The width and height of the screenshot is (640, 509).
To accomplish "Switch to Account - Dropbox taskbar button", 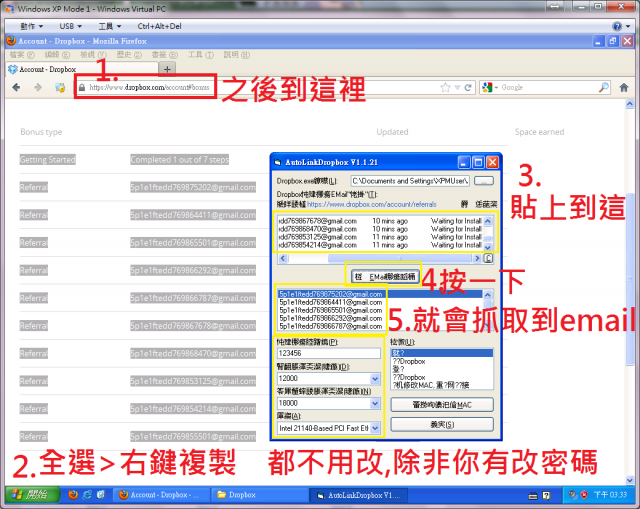I will [161, 495].
